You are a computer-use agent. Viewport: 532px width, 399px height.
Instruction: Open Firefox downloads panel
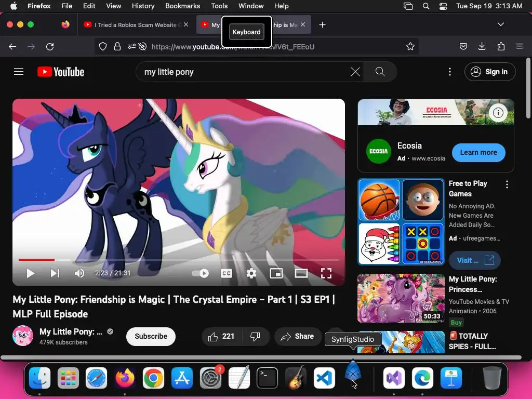tap(482, 46)
